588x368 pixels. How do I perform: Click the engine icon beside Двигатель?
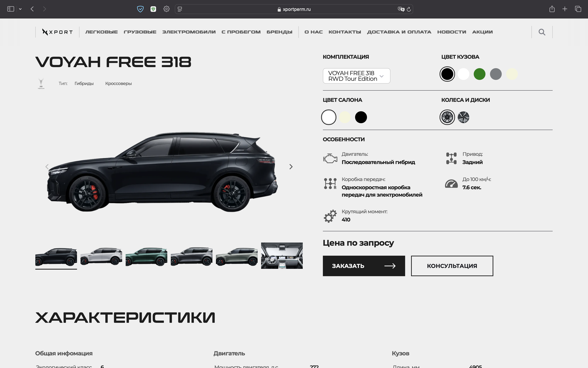point(330,158)
